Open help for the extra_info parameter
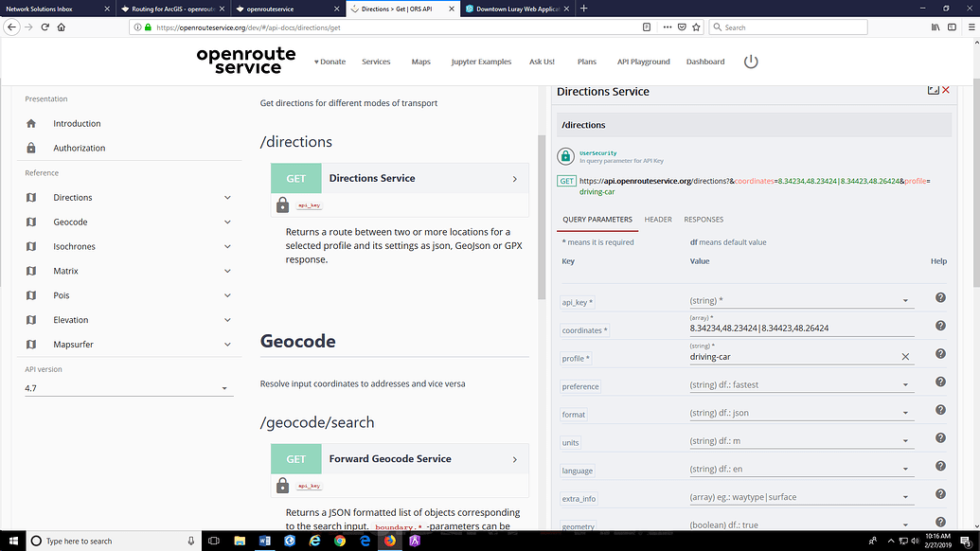The width and height of the screenshot is (980, 551). 940,494
